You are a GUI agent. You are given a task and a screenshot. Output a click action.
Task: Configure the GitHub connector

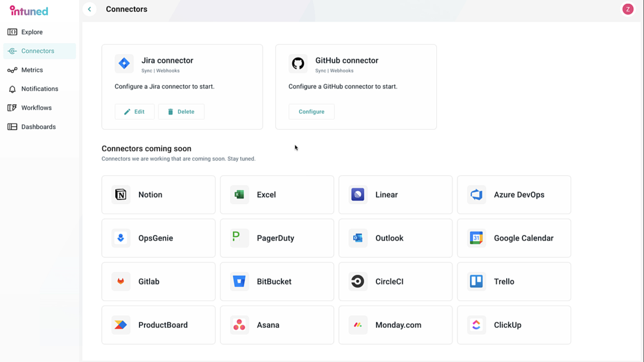click(311, 112)
